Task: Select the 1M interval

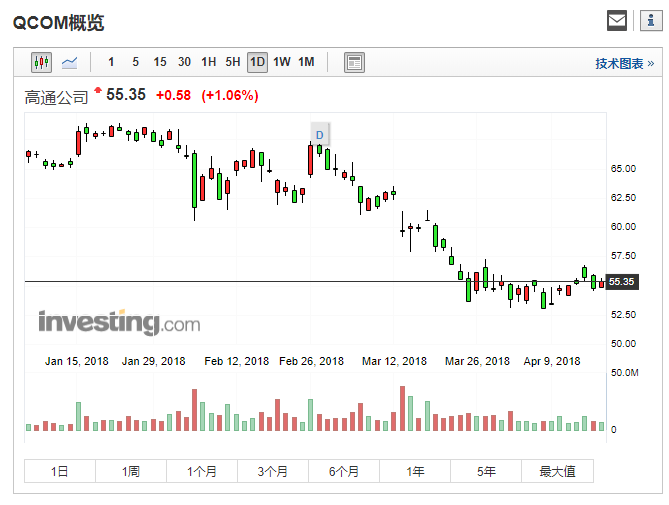Action: click(x=306, y=62)
